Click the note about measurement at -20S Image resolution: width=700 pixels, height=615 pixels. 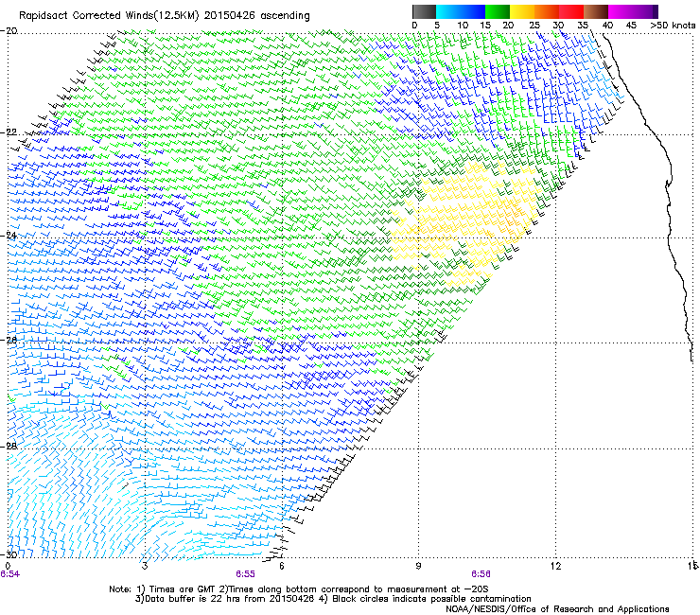[353, 589]
